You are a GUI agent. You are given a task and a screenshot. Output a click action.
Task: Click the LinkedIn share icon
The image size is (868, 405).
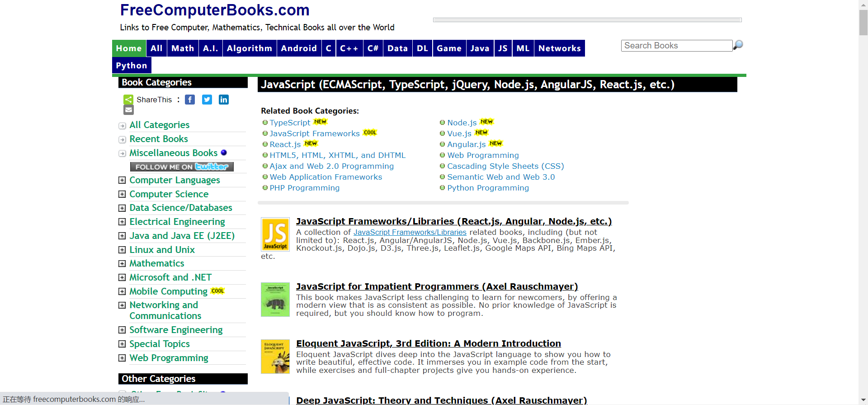pyautogui.click(x=224, y=100)
